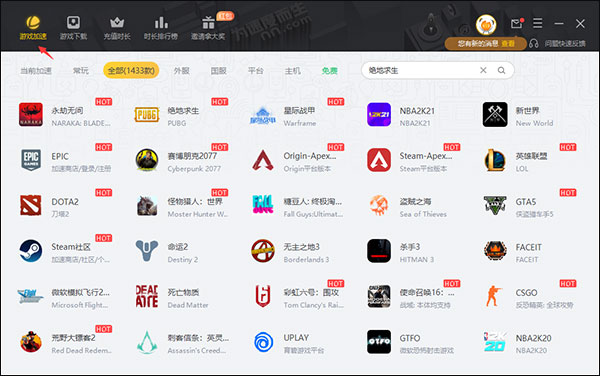Select the UPLAY platform icon
Viewport: 600px width, 376px height.
264,342
